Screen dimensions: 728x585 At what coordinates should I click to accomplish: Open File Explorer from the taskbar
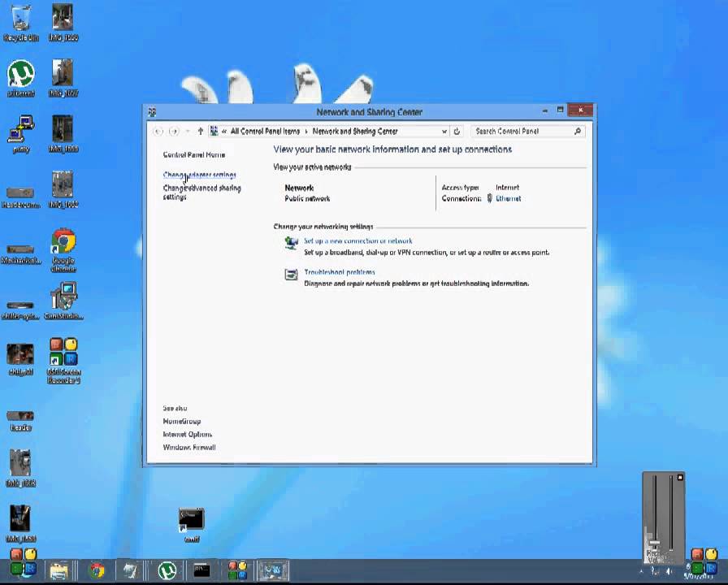(59, 570)
